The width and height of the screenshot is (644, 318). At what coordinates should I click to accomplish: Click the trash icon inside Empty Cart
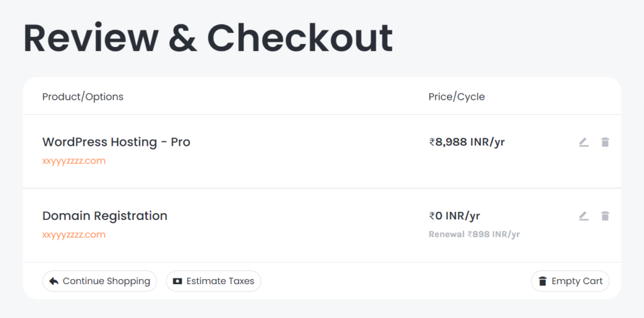tap(543, 281)
